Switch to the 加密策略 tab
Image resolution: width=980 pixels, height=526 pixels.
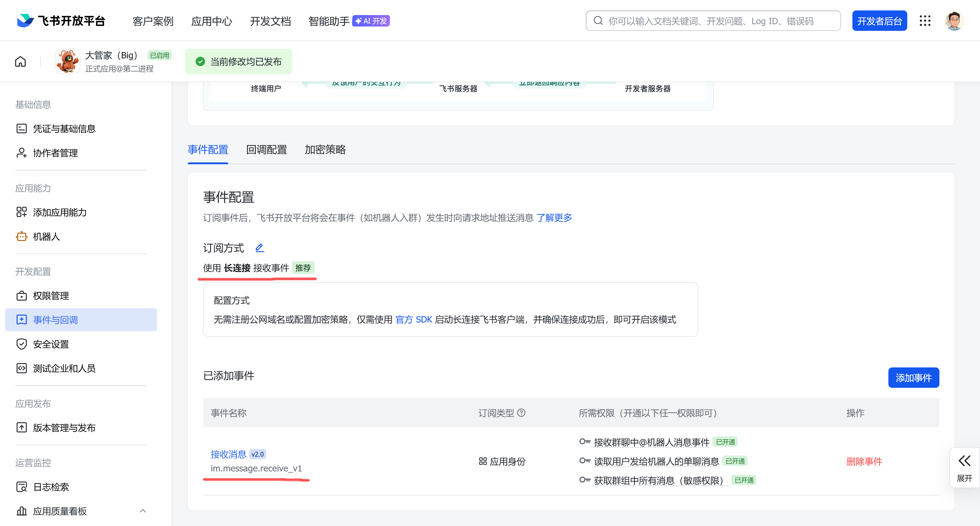[325, 150]
